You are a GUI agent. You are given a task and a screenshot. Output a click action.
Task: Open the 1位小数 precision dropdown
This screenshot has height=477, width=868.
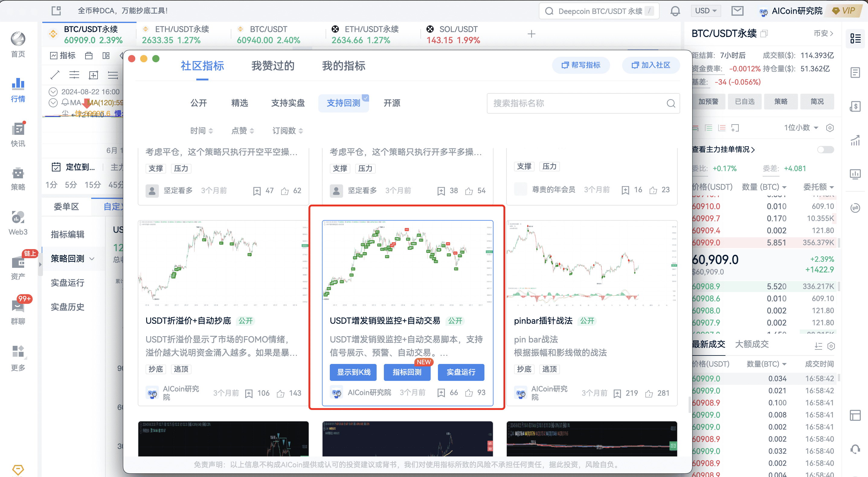[x=801, y=128]
